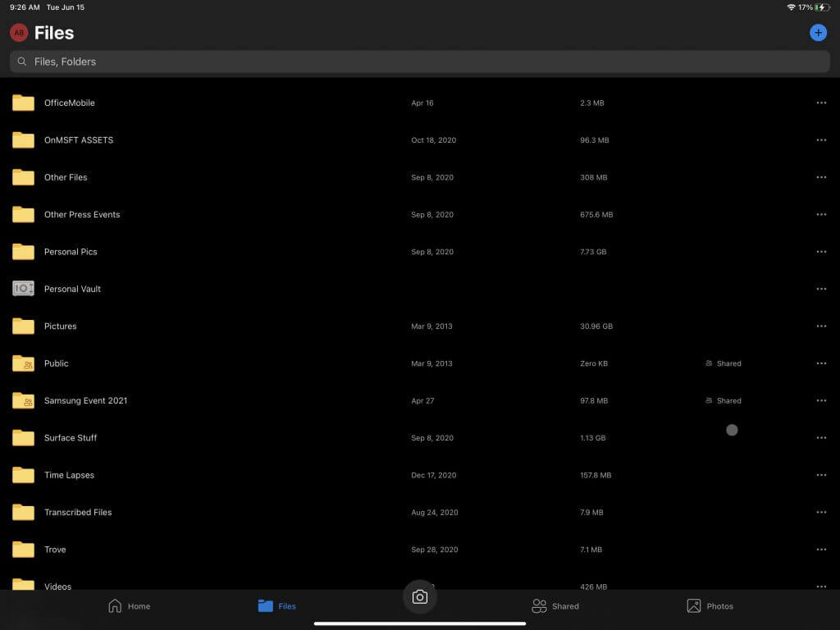This screenshot has width=840, height=630.
Task: Open the Personal Vault safe icon
Action: (x=23, y=288)
